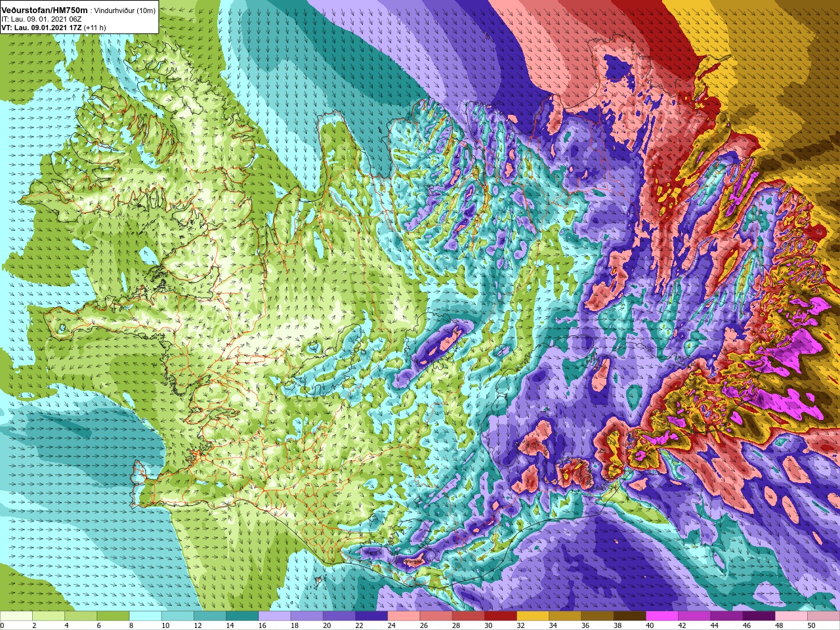The height and width of the screenshot is (630, 840).
Task: Select the 'VT: Lau. 09.01.2021 17Z' line
Action: click(x=41, y=28)
